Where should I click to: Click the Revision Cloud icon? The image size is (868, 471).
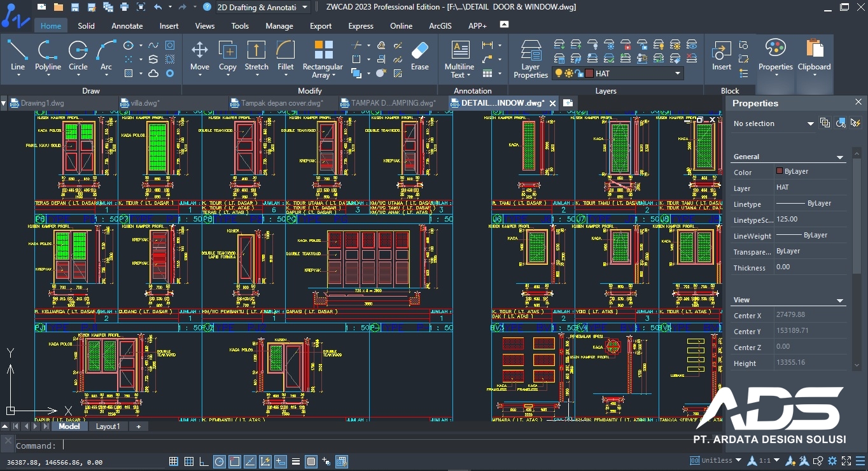coord(153,73)
